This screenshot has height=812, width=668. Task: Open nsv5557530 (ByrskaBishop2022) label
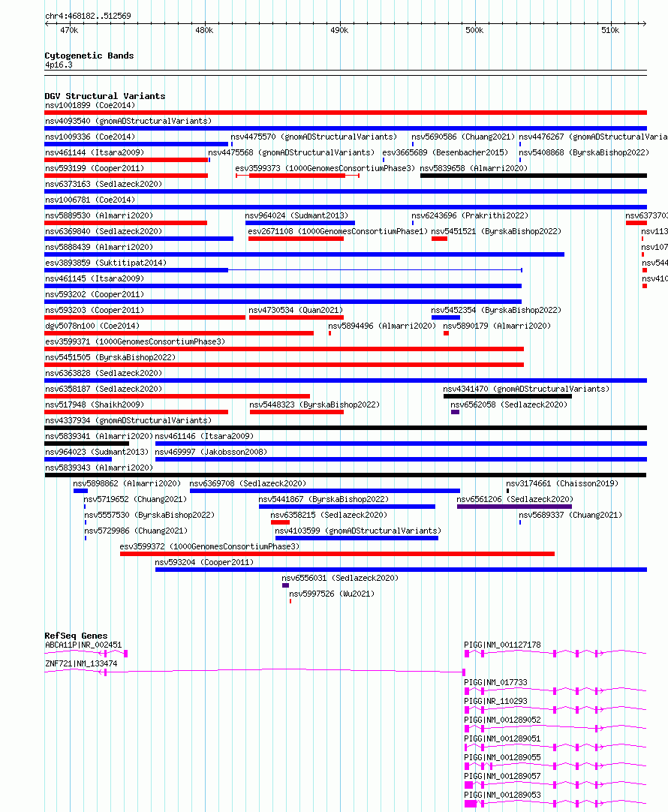click(149, 516)
